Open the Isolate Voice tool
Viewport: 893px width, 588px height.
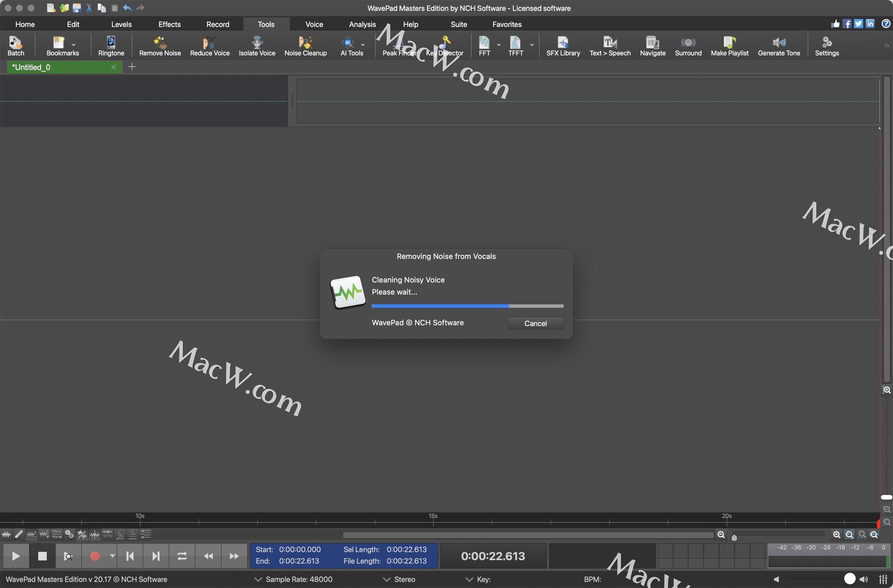coord(257,46)
